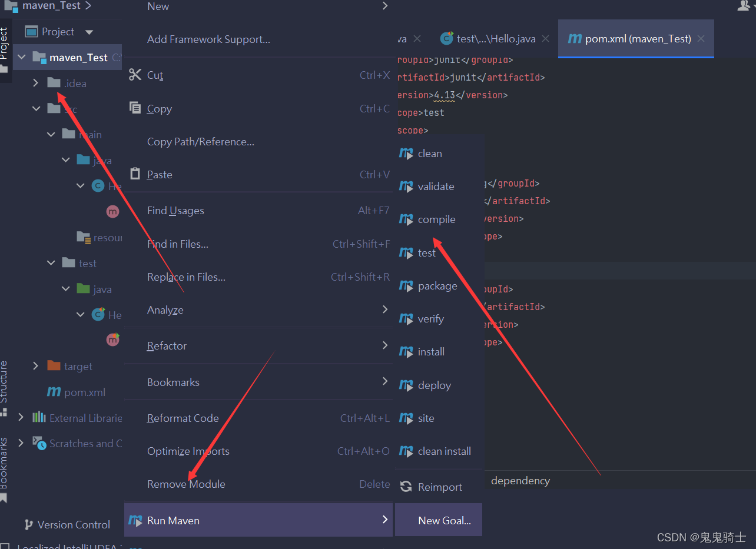Select Copy Path/Reference

[258, 142]
